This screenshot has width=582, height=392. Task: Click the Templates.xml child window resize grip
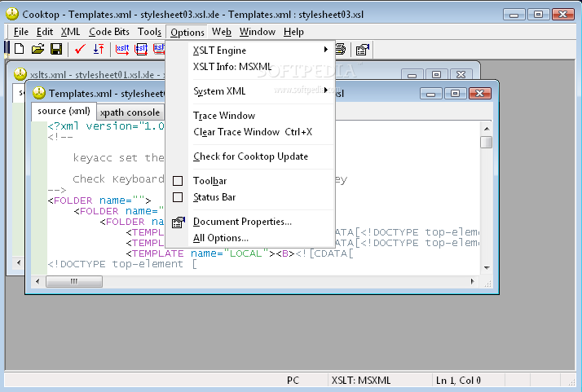click(x=487, y=284)
